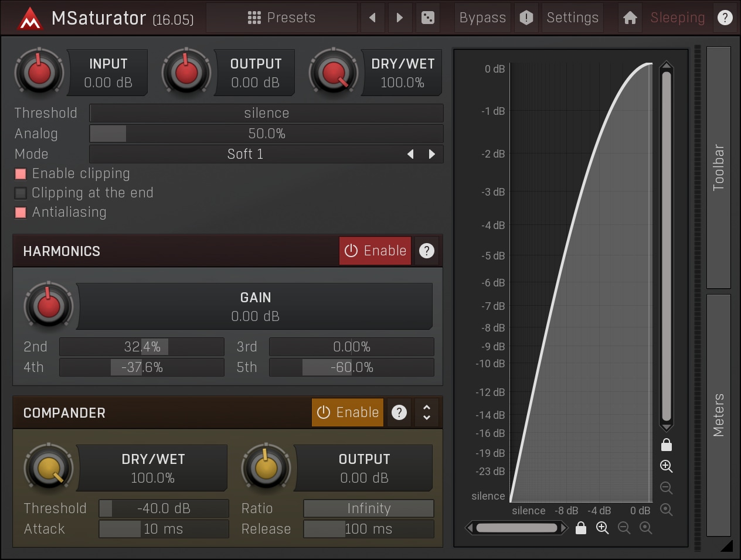Toggle the COMPANDER Enable button

point(348,412)
